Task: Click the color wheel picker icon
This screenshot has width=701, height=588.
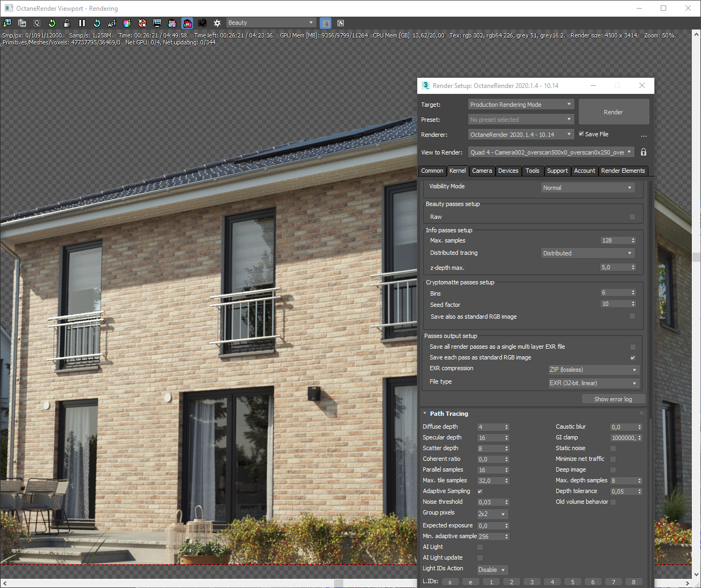Action: [127, 23]
